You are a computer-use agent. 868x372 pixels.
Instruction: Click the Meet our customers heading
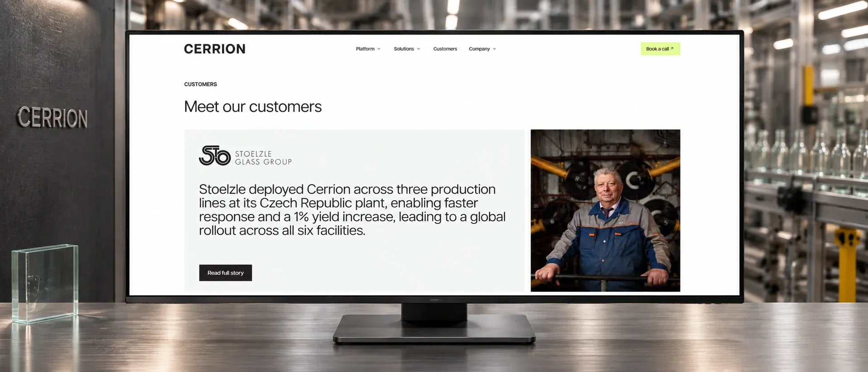[x=253, y=106]
